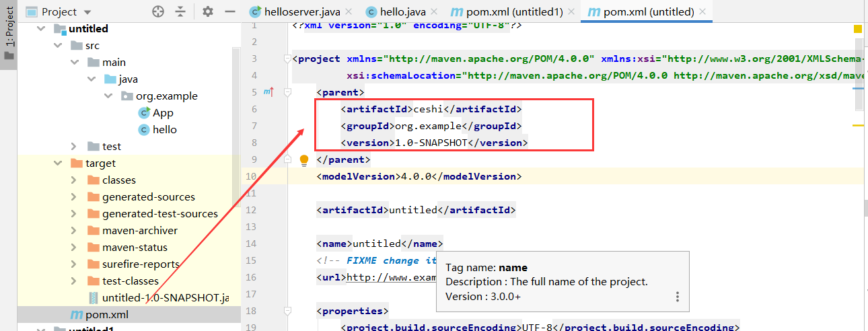The width and height of the screenshot is (868, 331).
Task: Expand the test-classes folder chevron
Action: click(74, 281)
